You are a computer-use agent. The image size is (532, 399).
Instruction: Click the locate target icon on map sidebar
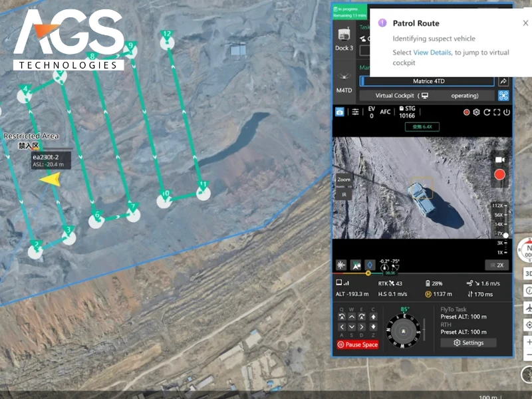point(528,325)
